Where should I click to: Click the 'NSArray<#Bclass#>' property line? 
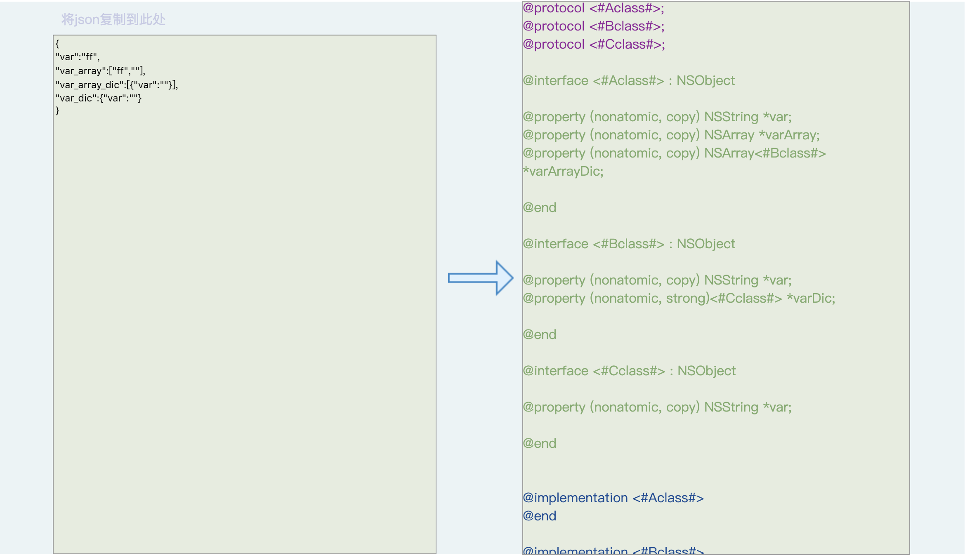[674, 153]
